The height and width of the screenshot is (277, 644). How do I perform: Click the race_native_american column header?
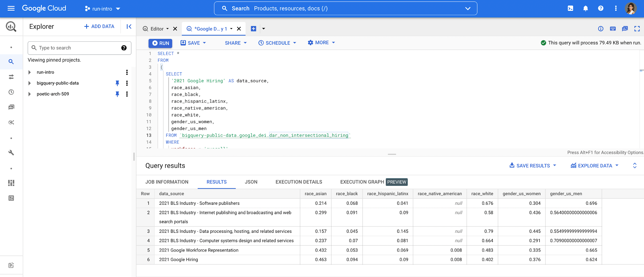click(440, 194)
